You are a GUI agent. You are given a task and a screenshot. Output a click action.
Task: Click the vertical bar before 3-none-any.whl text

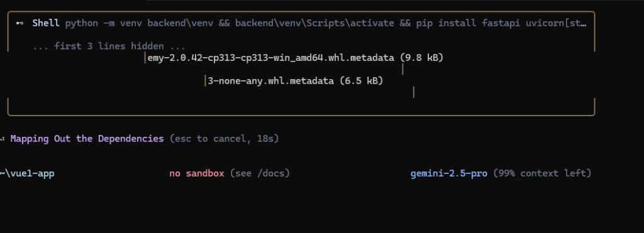pos(206,81)
